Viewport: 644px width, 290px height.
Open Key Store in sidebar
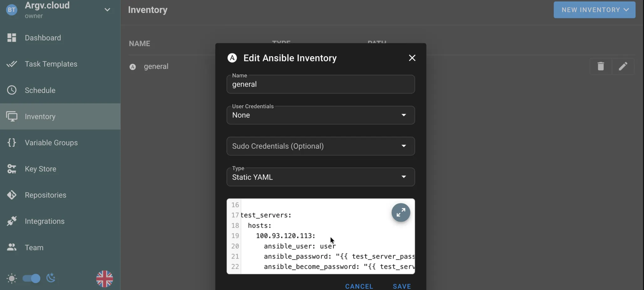[x=40, y=169]
